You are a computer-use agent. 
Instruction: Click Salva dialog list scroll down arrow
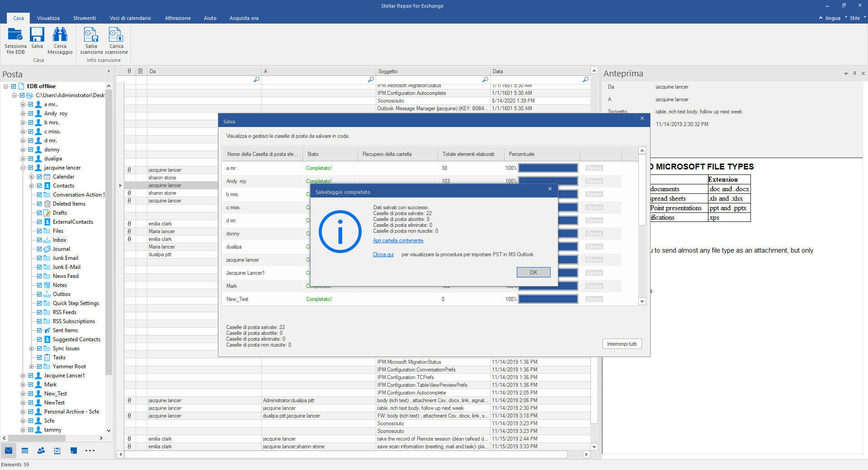point(642,301)
